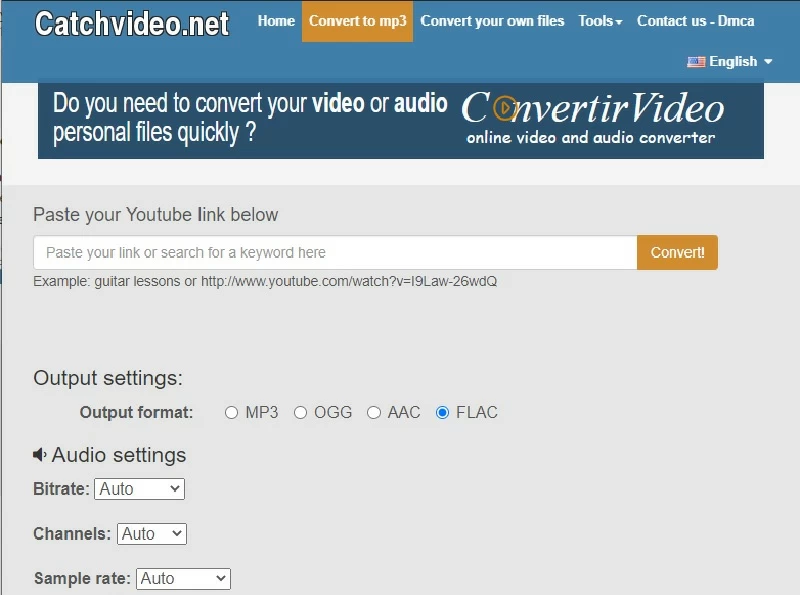Click the US flag icon
Viewport: 800px width, 595px height.
point(696,62)
